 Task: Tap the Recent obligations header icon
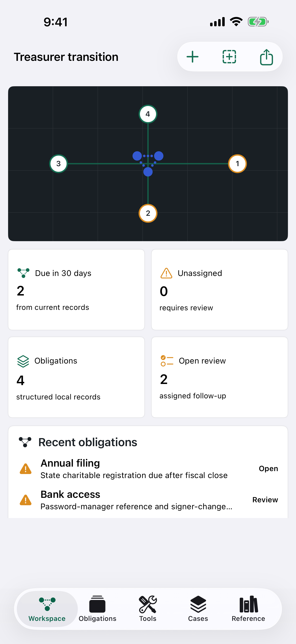[x=25, y=442]
